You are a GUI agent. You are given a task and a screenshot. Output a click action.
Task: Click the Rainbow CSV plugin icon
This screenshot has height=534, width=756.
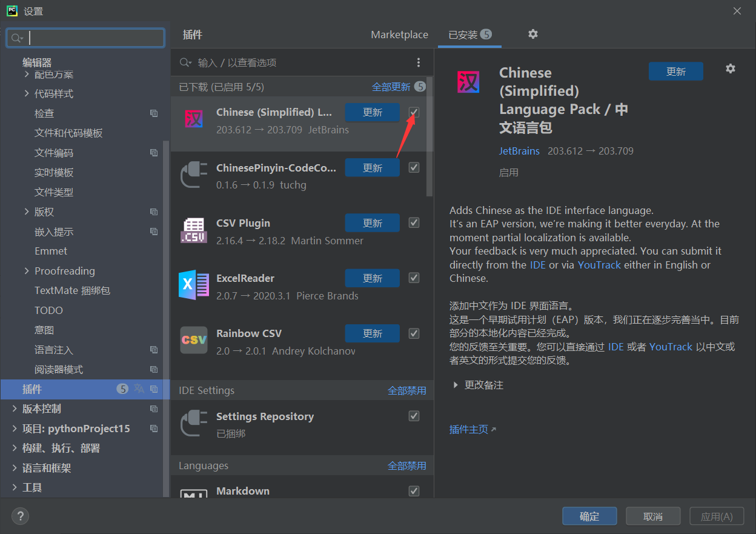pyautogui.click(x=194, y=339)
